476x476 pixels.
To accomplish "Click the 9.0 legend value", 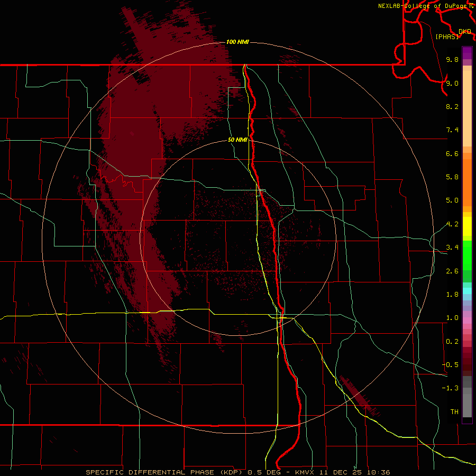I will 452,83.
